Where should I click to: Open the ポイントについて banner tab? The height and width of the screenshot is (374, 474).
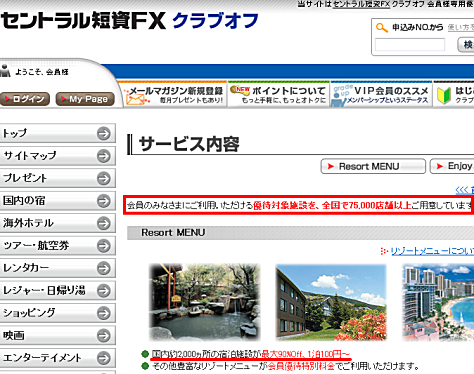click(x=279, y=95)
